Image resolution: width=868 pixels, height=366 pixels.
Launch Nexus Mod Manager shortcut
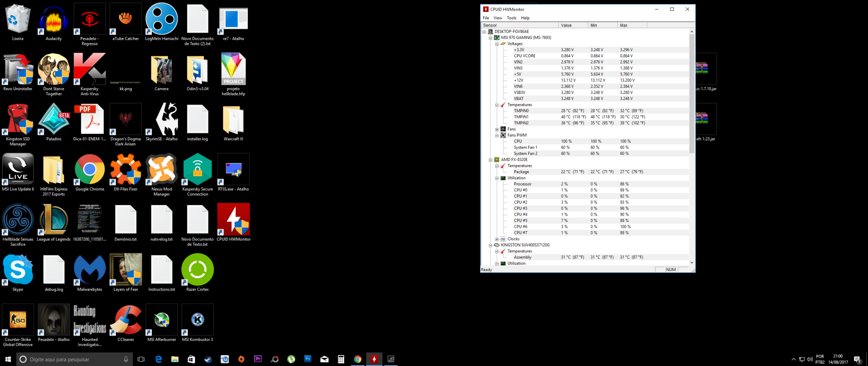click(x=161, y=175)
